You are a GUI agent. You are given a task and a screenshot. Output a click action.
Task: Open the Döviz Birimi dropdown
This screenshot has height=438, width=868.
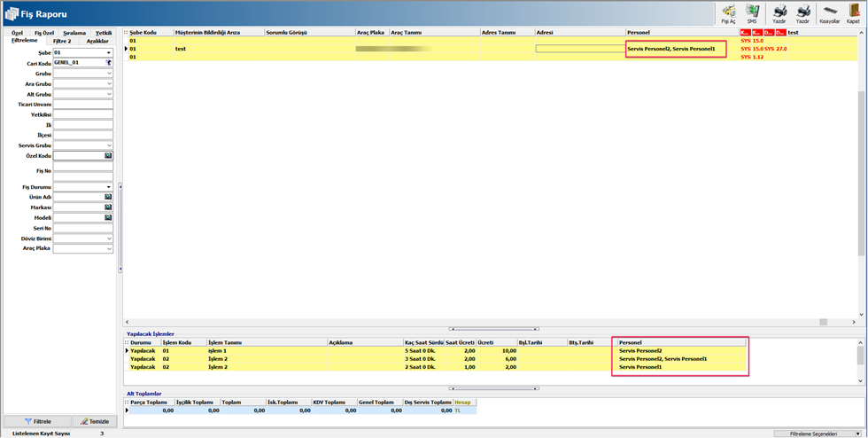click(x=109, y=239)
